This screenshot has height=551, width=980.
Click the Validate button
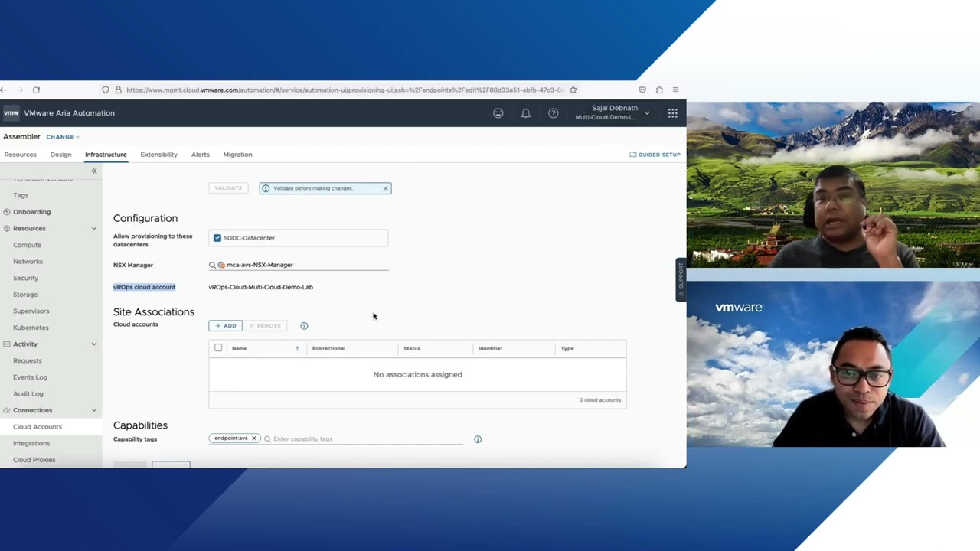click(x=228, y=188)
